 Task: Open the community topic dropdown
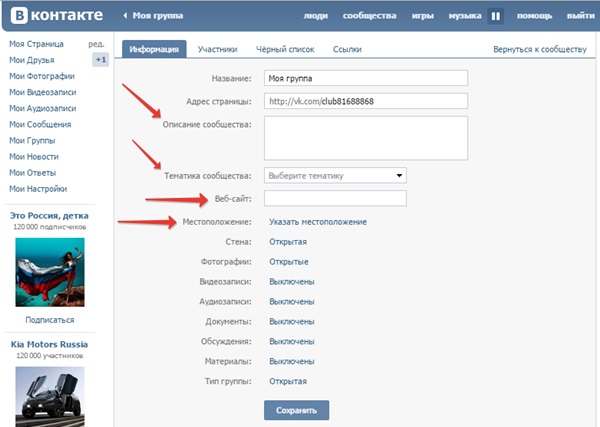pyautogui.click(x=335, y=176)
